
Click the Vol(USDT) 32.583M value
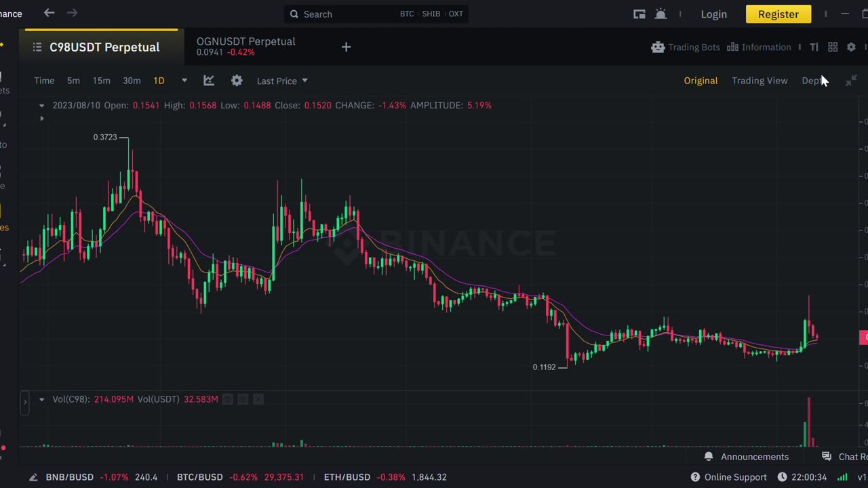point(201,399)
